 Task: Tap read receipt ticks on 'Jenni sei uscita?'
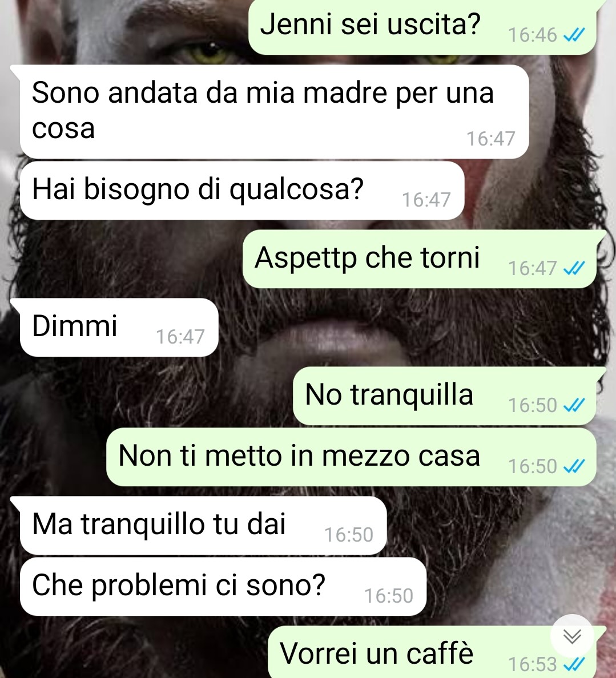point(574,35)
